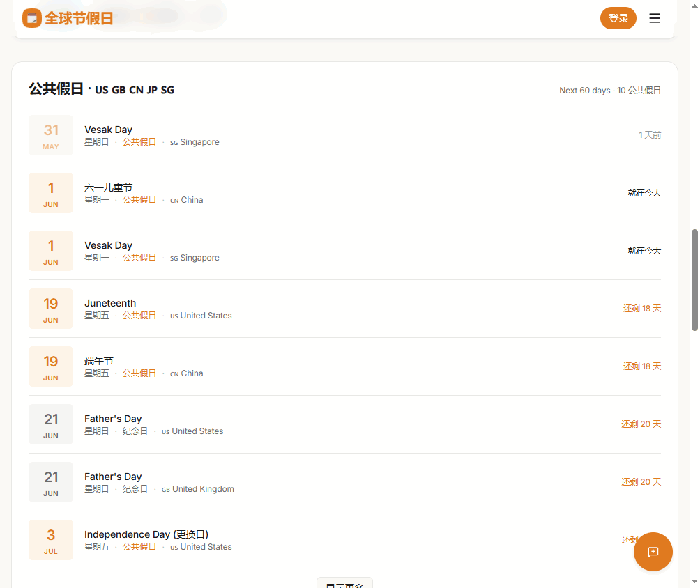Click the US GB CN JP SG country codes
700x588 pixels.
click(135, 90)
